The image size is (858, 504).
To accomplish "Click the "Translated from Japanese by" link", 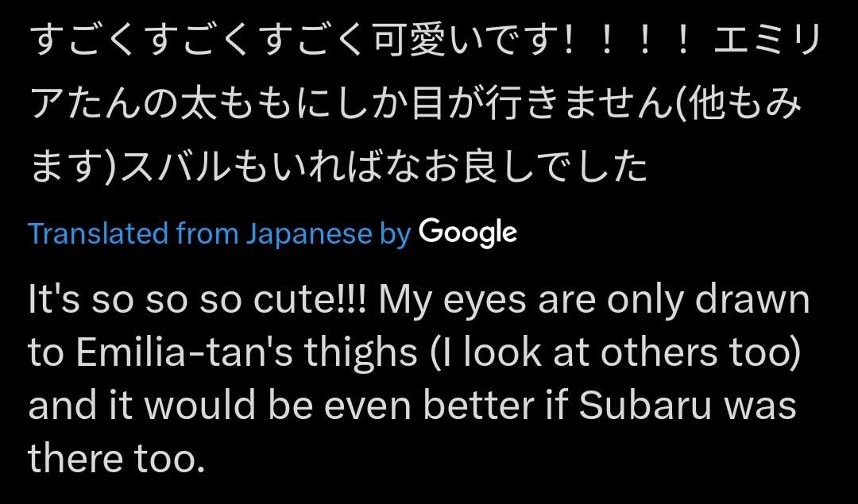I will click(218, 233).
